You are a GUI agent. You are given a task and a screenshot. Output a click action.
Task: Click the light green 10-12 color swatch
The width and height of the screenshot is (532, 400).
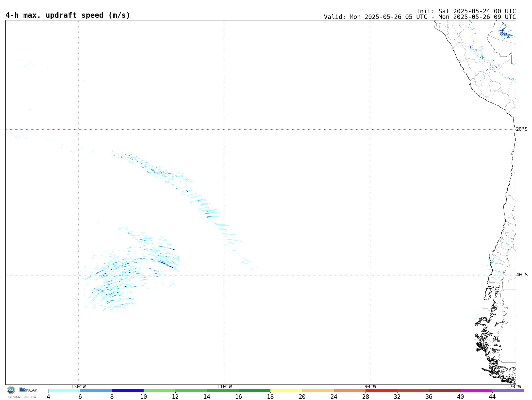click(x=159, y=391)
